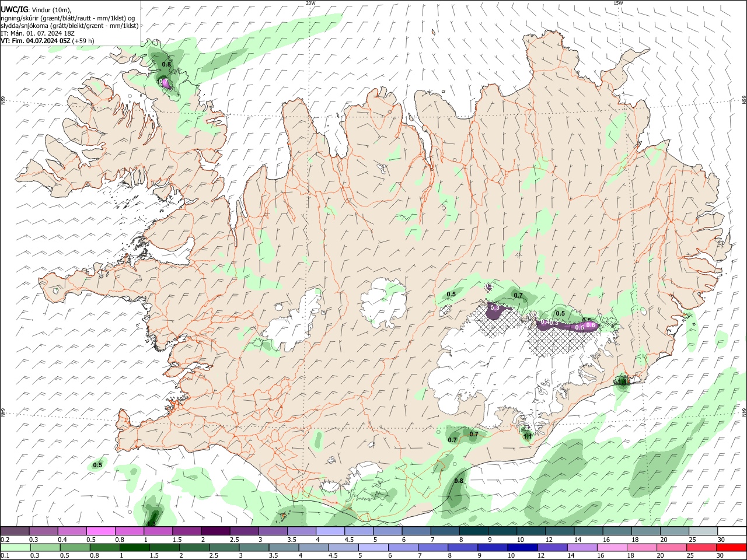The width and height of the screenshot is (747, 560).
Task: Click the 0.6 value in the purple snow band
Action: [x=590, y=325]
